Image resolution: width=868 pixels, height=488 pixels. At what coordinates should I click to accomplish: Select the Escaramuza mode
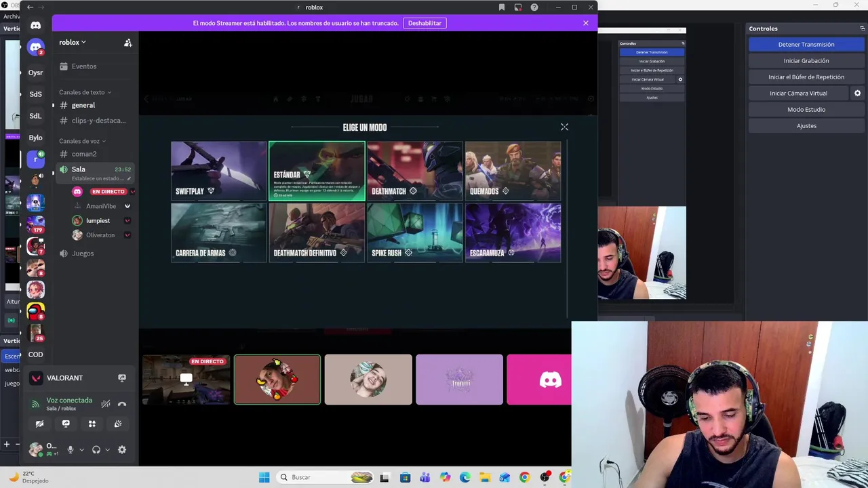coord(513,232)
